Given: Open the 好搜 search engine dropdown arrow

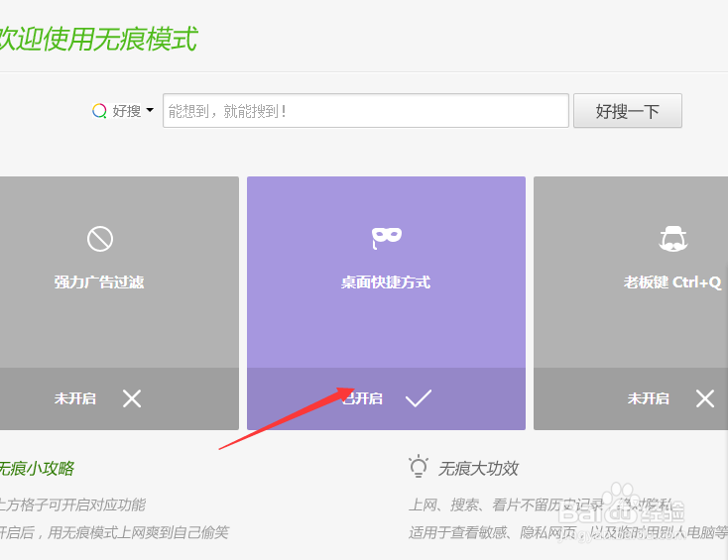Looking at the screenshot, I should click(150, 110).
